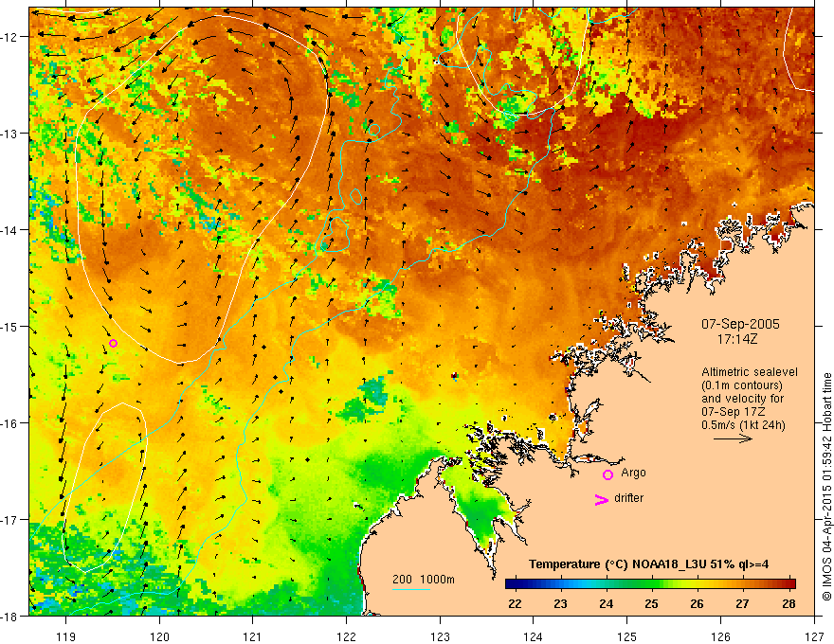This screenshot has width=834, height=644.
Task: Click colorbar tick label '26'
Action: coord(697,603)
